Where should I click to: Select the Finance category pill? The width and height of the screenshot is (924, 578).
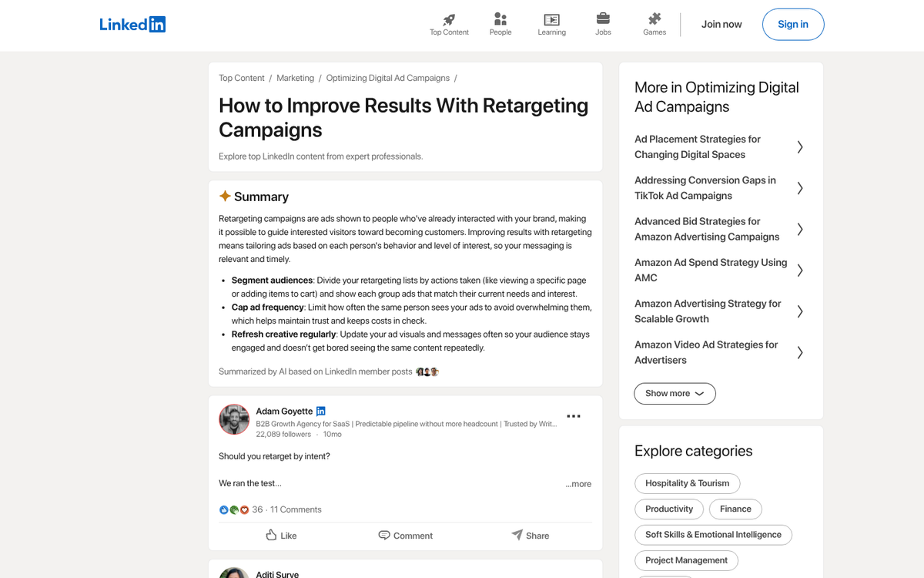[x=735, y=509]
